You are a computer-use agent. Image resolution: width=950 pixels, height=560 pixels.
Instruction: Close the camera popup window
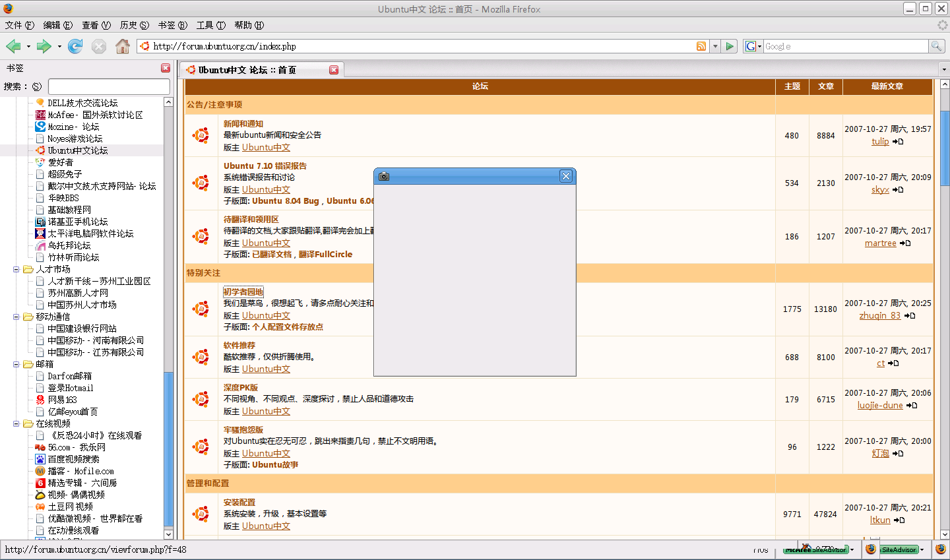click(565, 176)
